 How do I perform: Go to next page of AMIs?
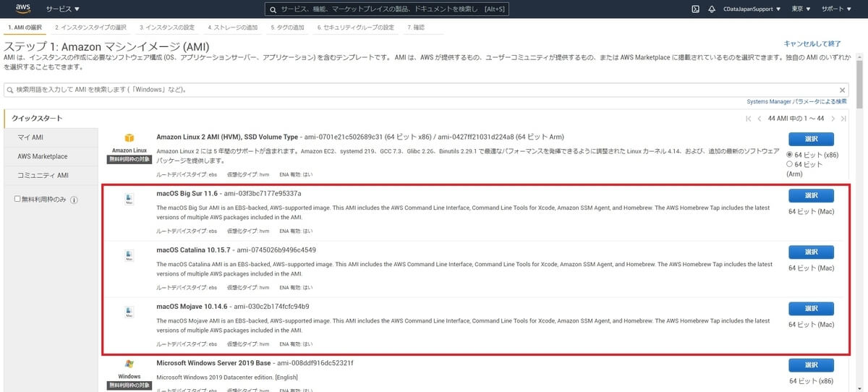(833, 119)
